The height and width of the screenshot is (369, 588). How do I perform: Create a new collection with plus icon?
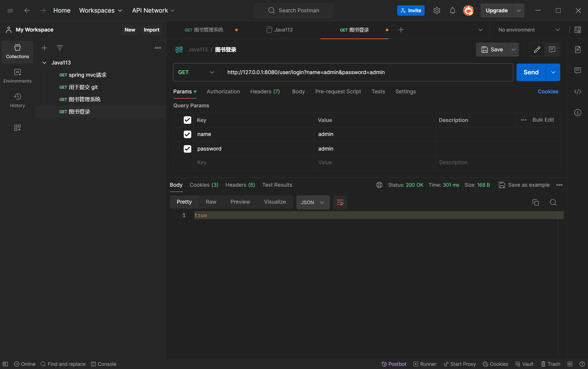click(44, 48)
